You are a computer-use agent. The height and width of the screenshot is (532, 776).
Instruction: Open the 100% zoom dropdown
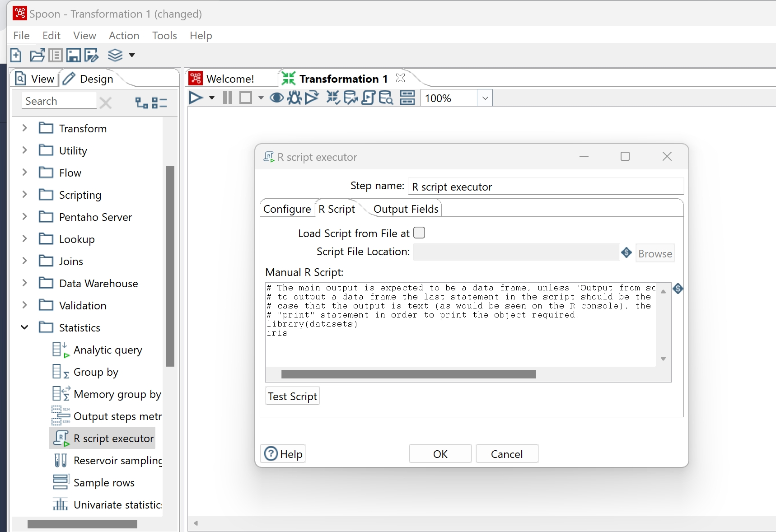coord(485,98)
